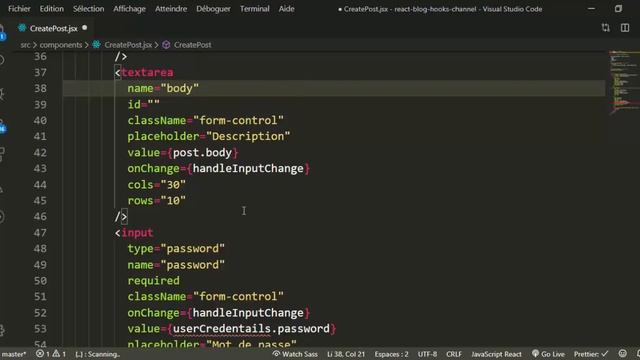Select the CreatePost.jsx editor tab
The image size is (640, 360).
click(x=53, y=28)
